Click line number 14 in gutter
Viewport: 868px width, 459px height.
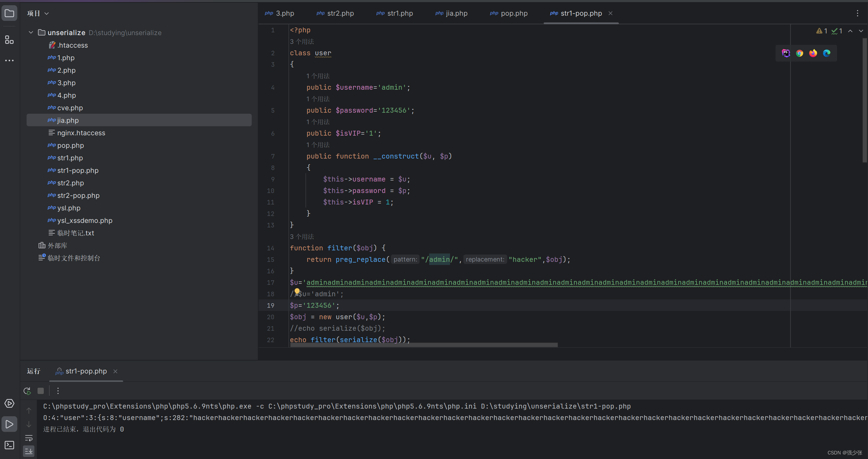coord(270,248)
